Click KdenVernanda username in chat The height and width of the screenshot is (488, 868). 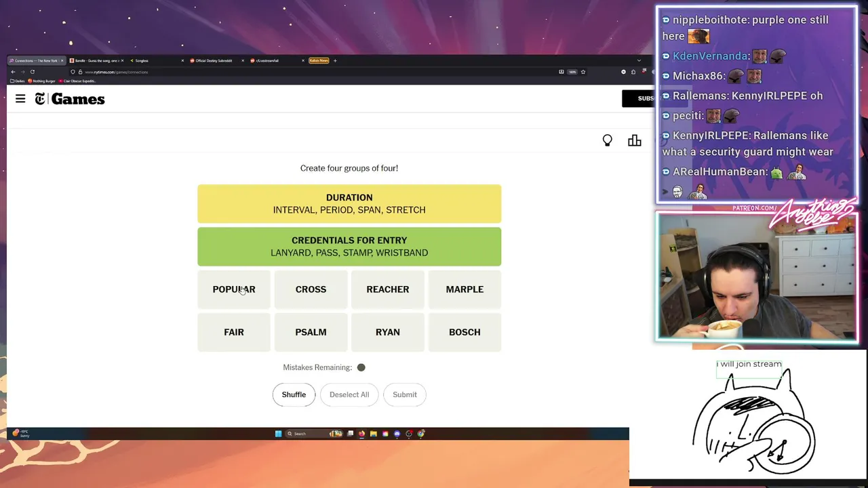pos(711,56)
